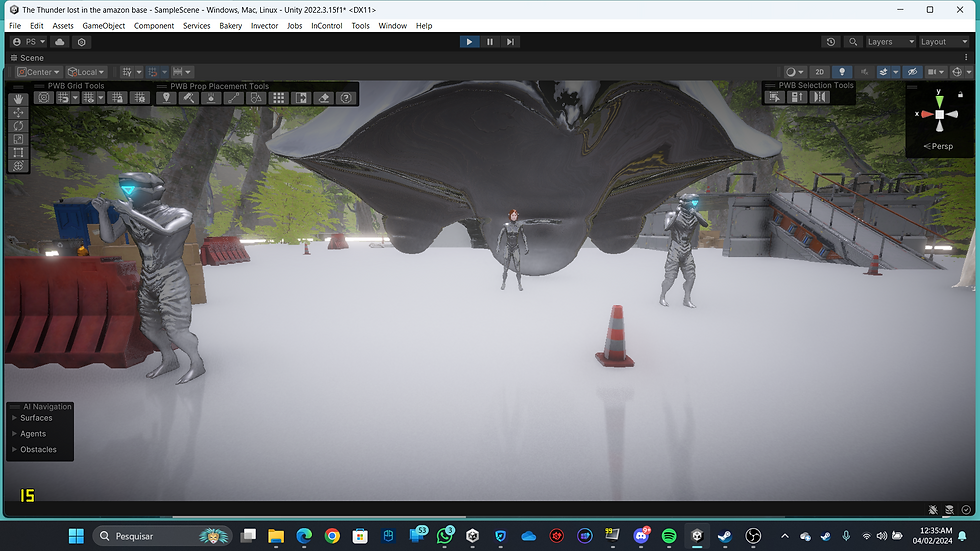
Task: Open Undo History clock icon
Action: coord(831,42)
